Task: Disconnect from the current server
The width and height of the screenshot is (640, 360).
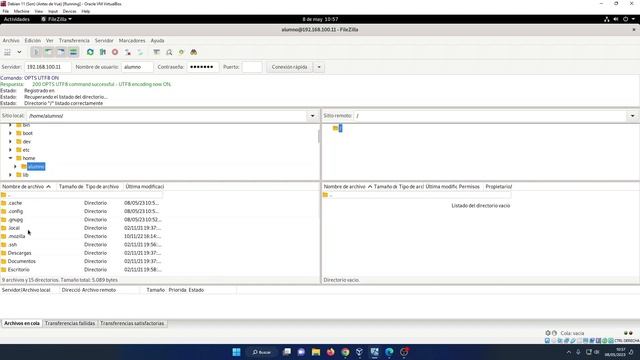Action: (x=128, y=52)
